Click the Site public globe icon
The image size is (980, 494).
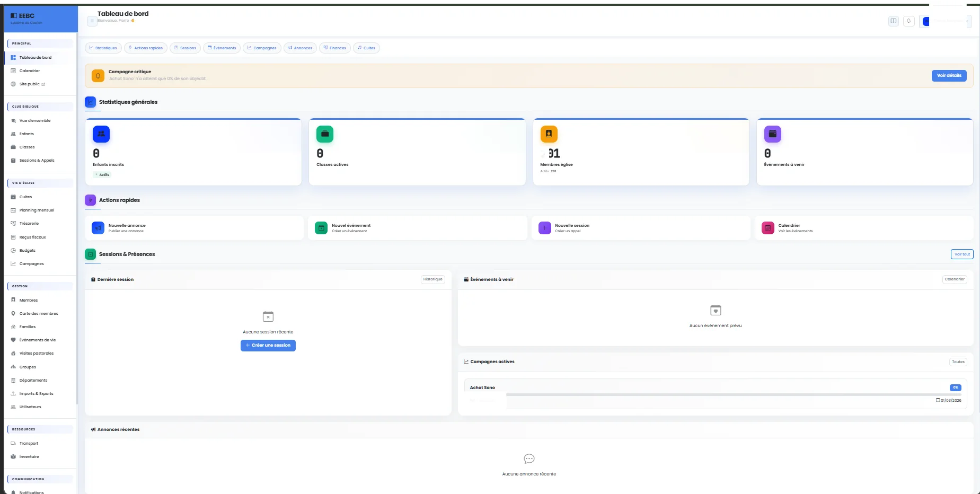click(x=13, y=84)
